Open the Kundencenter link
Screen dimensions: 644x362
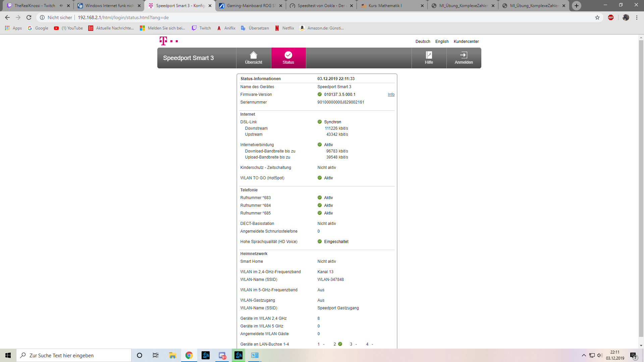tap(466, 42)
